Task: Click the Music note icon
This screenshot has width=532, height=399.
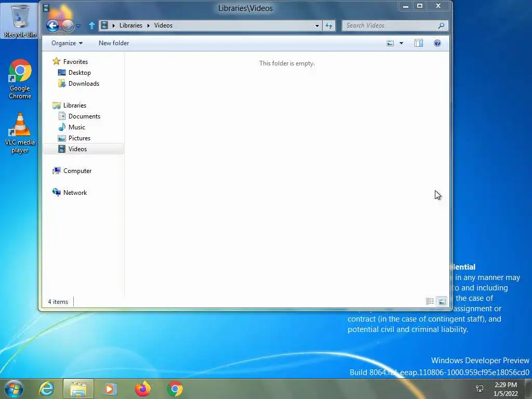Action: pos(62,127)
